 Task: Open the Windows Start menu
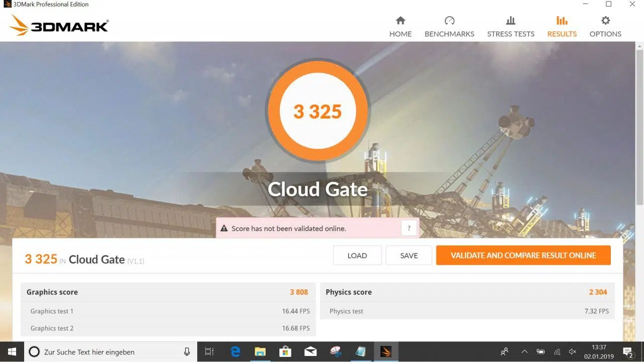pyautogui.click(x=12, y=352)
